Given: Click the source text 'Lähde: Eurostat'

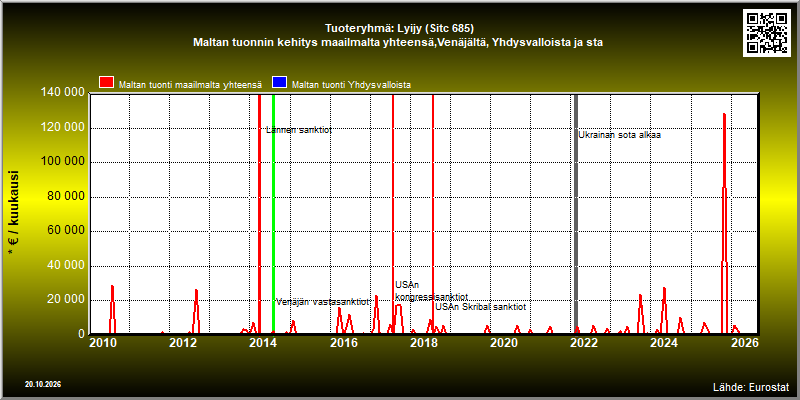Looking at the screenshot, I should (751, 386).
